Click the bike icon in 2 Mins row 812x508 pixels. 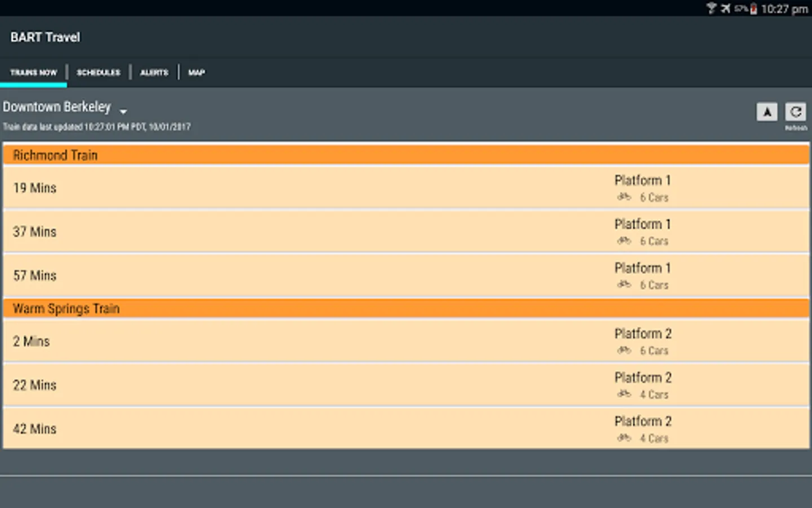point(624,351)
